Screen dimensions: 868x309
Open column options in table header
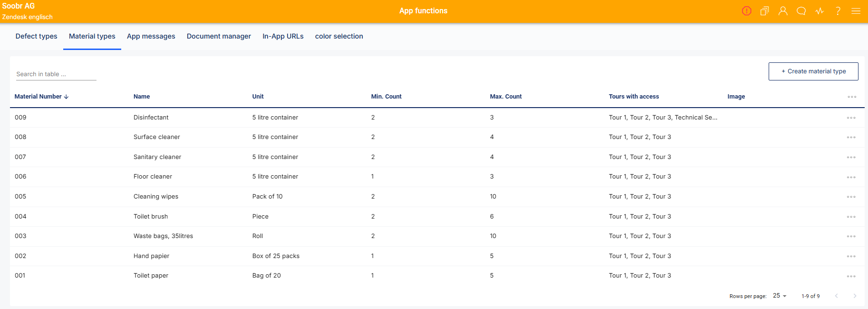[851, 97]
